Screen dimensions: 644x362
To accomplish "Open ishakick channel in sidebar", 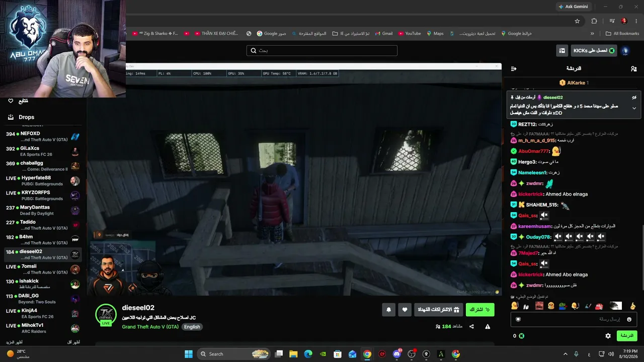I will [42, 284].
